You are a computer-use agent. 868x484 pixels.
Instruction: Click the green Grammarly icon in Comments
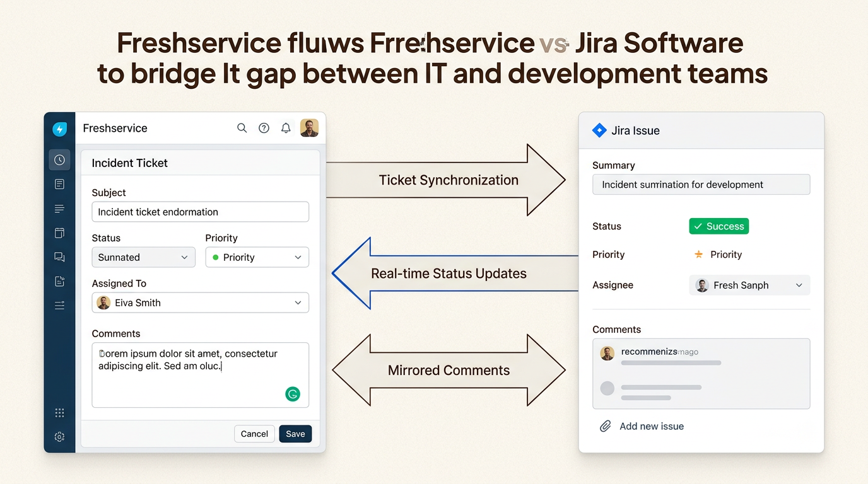coord(292,394)
